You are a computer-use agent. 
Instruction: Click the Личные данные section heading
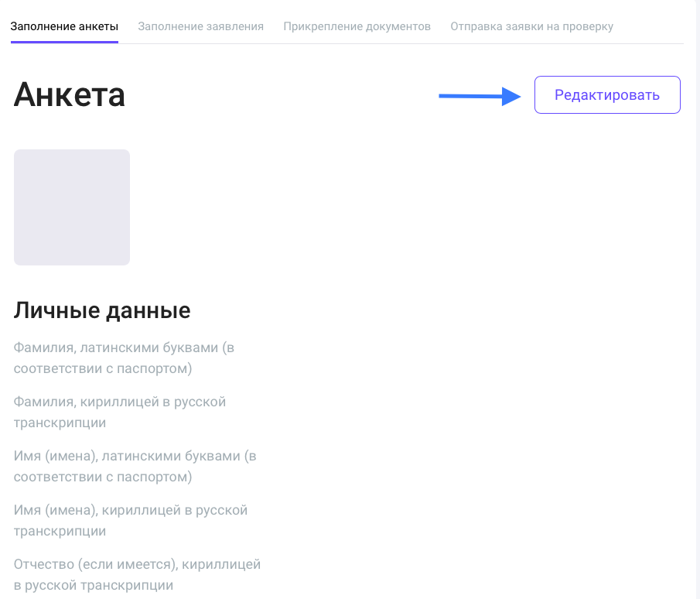pos(102,311)
